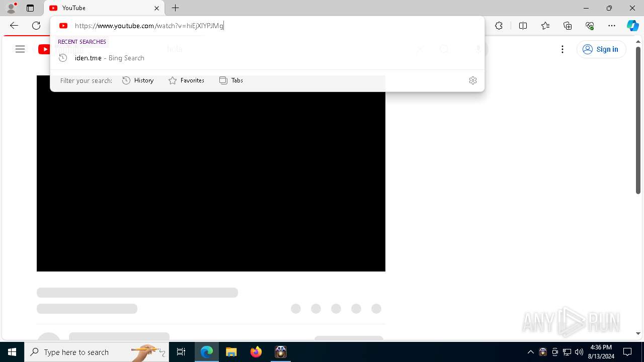The image size is (644, 362).
Task: Open the Edge profile icon
Action: [x=11, y=8]
